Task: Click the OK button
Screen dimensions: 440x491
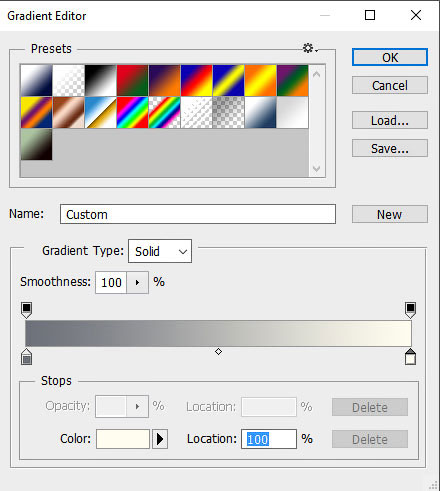Action: click(x=390, y=57)
